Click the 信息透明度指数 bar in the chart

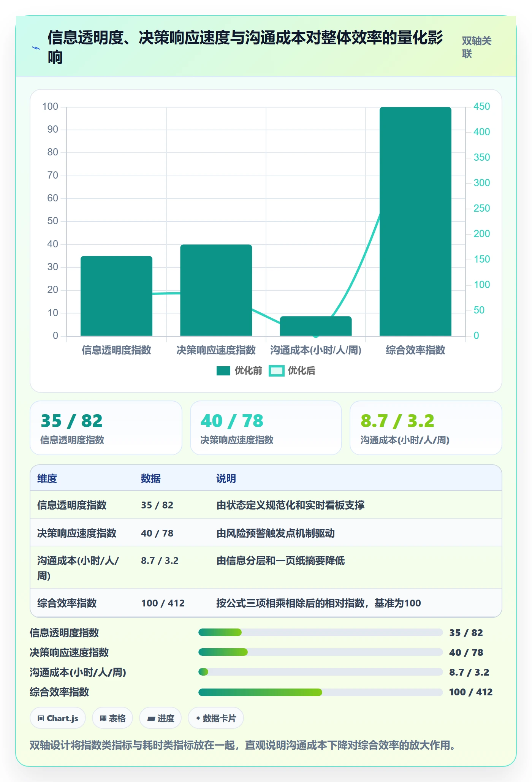[116, 296]
